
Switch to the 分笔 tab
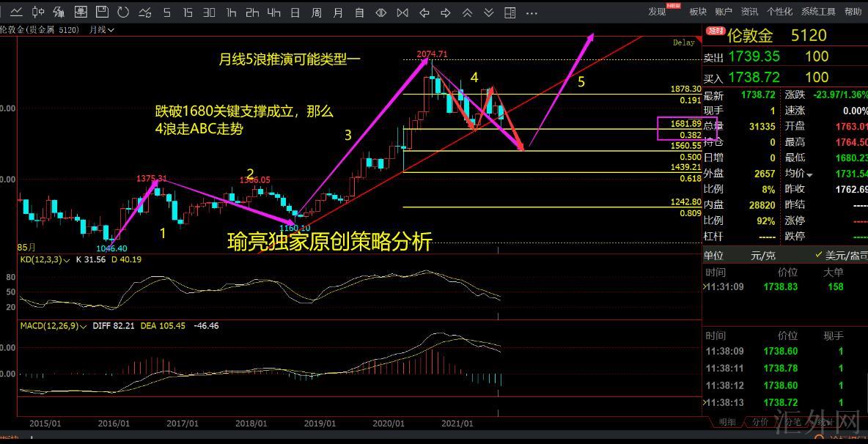792,423
